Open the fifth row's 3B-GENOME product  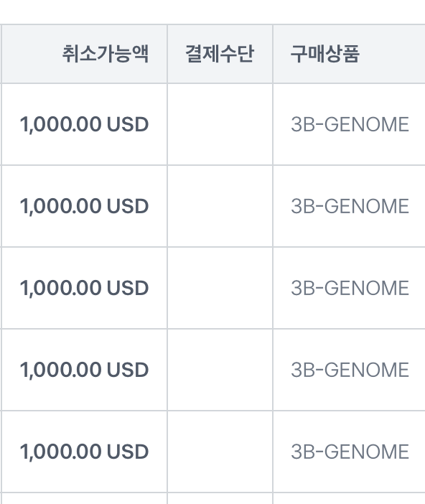pyautogui.click(x=350, y=452)
